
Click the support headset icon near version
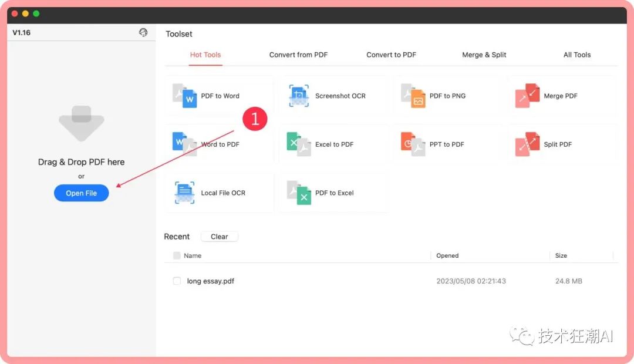pos(143,32)
